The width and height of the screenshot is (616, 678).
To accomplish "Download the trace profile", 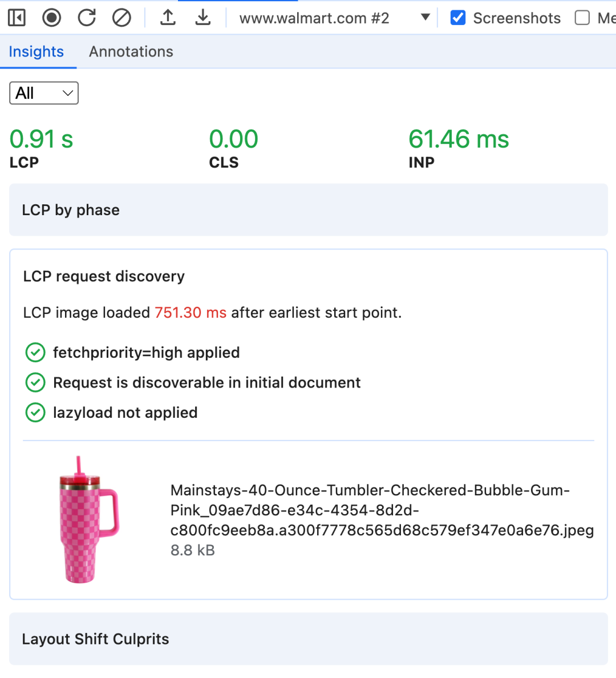I will 202,18.
